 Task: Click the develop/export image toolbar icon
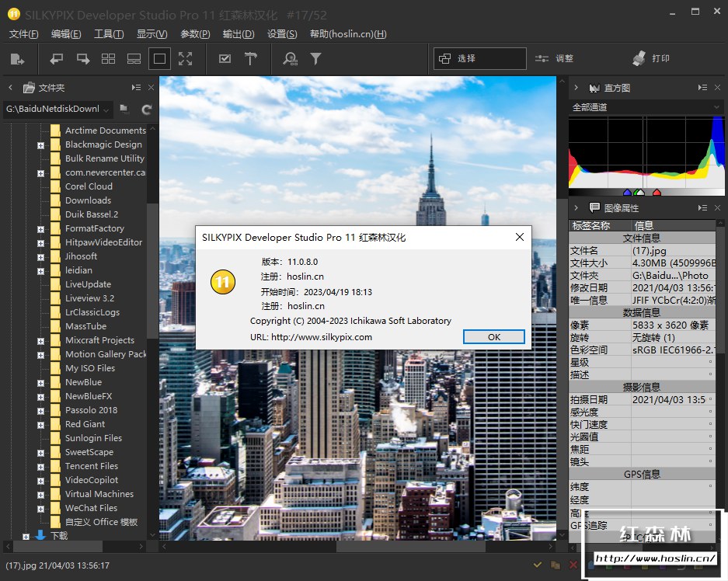17,59
